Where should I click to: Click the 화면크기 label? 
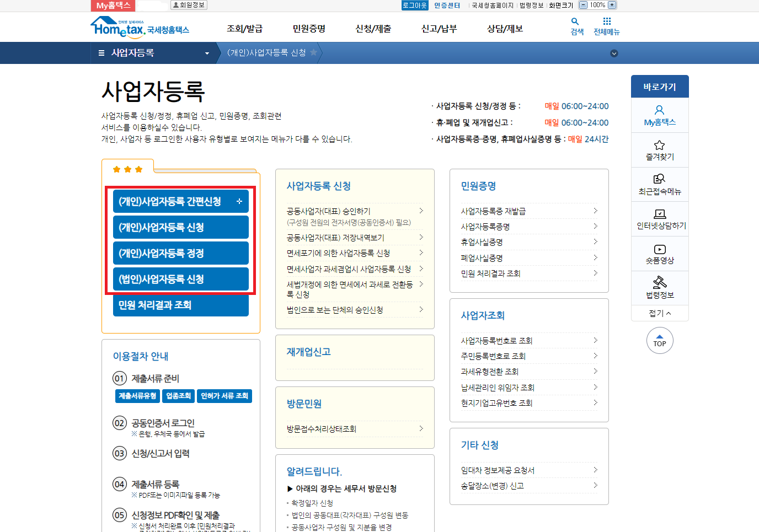(561, 5)
